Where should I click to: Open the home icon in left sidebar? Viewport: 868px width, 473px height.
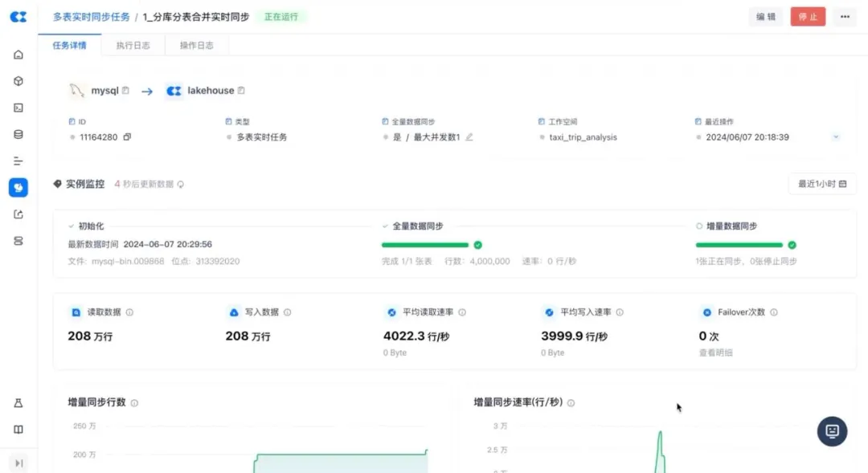(18, 55)
